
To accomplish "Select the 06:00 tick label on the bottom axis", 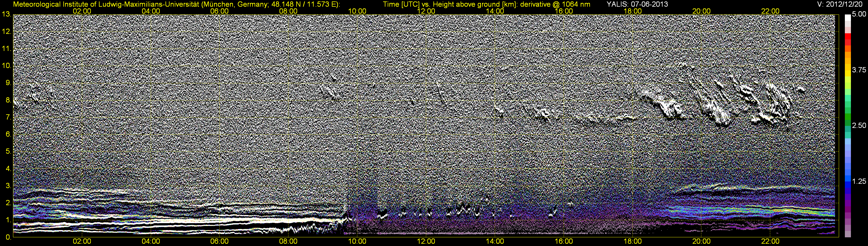I will point(219,242).
